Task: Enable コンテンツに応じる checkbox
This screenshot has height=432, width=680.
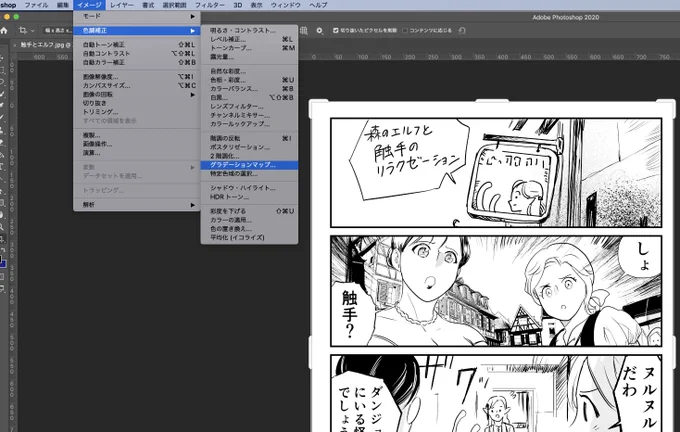Action: click(x=405, y=30)
